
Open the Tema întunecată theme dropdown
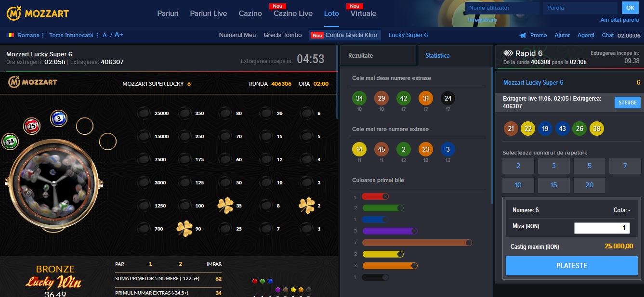click(73, 35)
